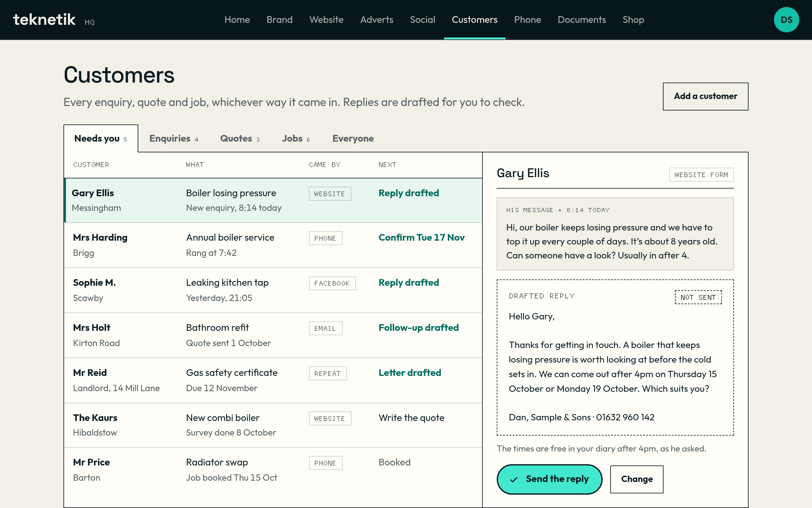Click the PHONE tag in Mrs Harding row
This screenshot has width=812, height=508.
325,238
